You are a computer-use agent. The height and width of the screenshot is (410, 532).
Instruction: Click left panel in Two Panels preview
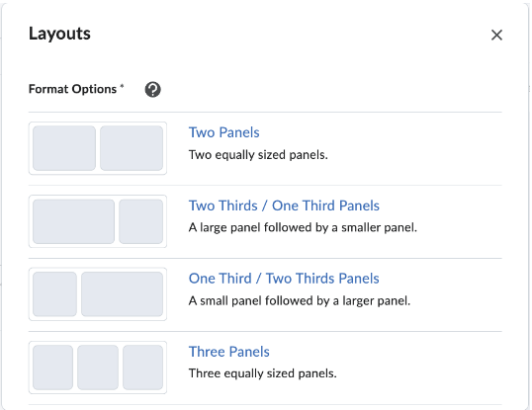click(x=64, y=148)
